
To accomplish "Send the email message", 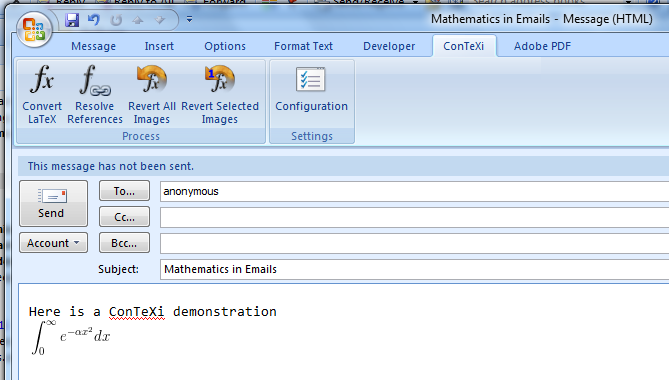I will (x=53, y=203).
